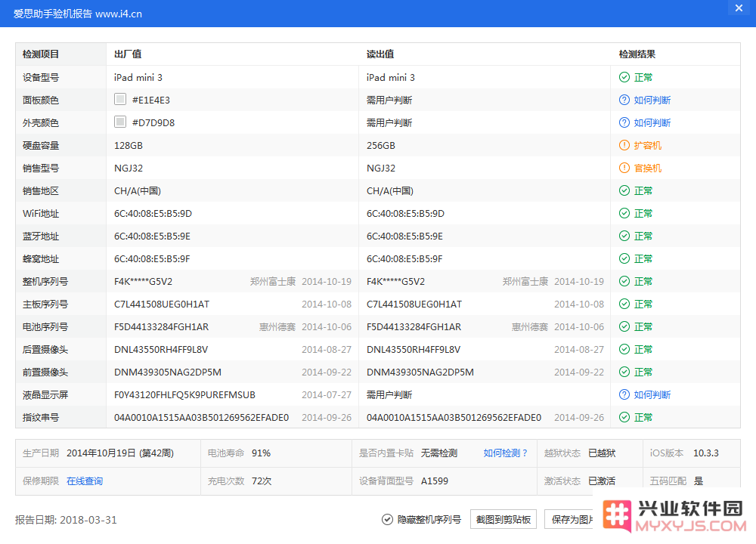Image resolution: width=756 pixels, height=544 pixels.
Task: Click the 已越狱 jailbreak status
Action: pos(602,453)
